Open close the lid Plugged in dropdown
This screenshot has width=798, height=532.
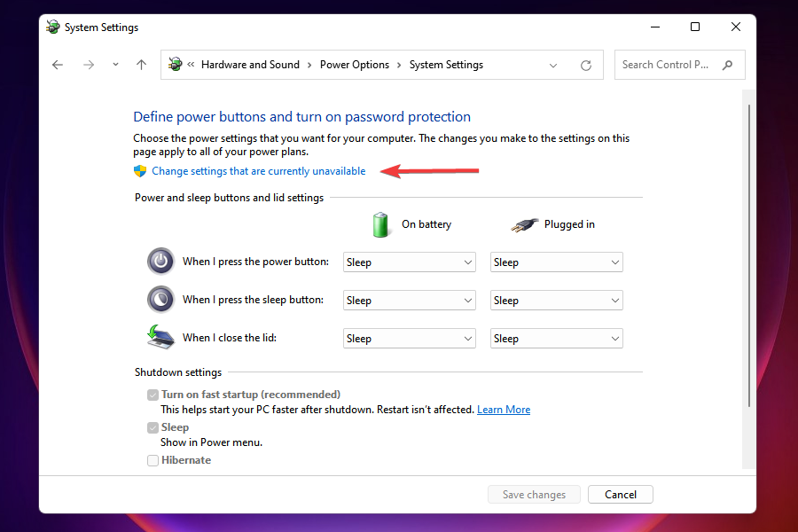pyautogui.click(x=556, y=339)
